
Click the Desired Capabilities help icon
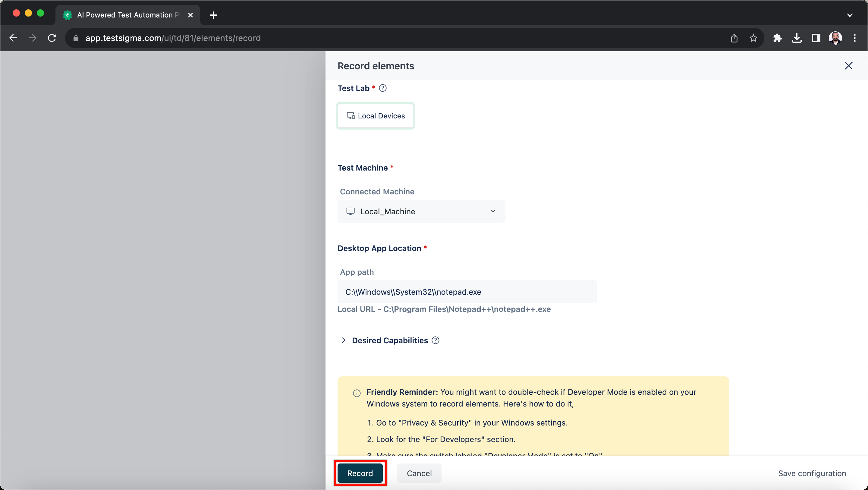click(436, 340)
